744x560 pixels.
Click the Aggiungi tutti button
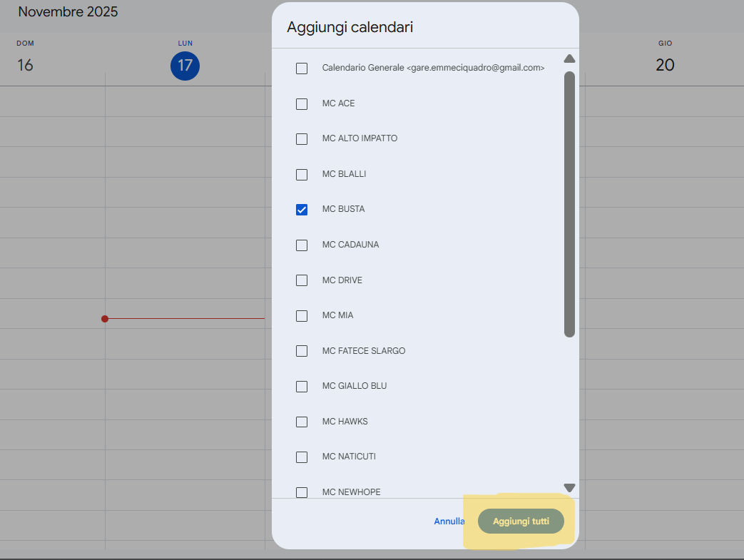(x=521, y=521)
